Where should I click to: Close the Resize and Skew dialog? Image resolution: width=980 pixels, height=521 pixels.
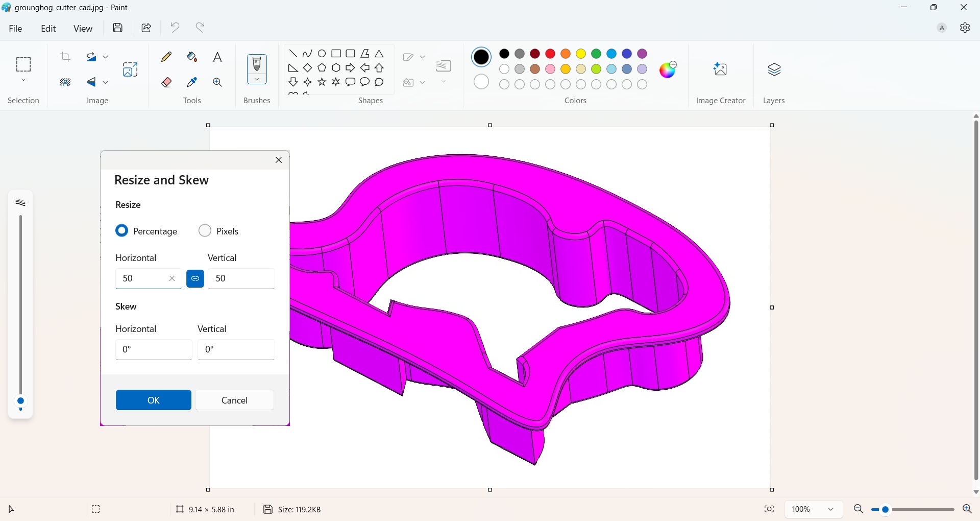click(279, 160)
